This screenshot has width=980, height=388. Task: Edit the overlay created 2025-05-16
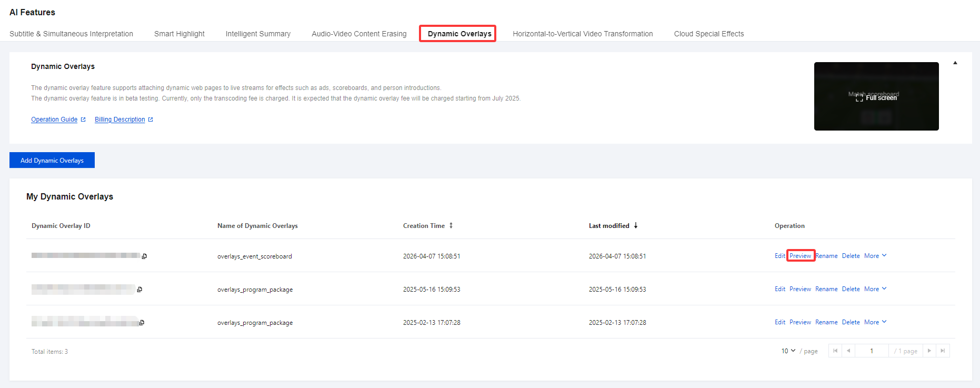coord(780,289)
